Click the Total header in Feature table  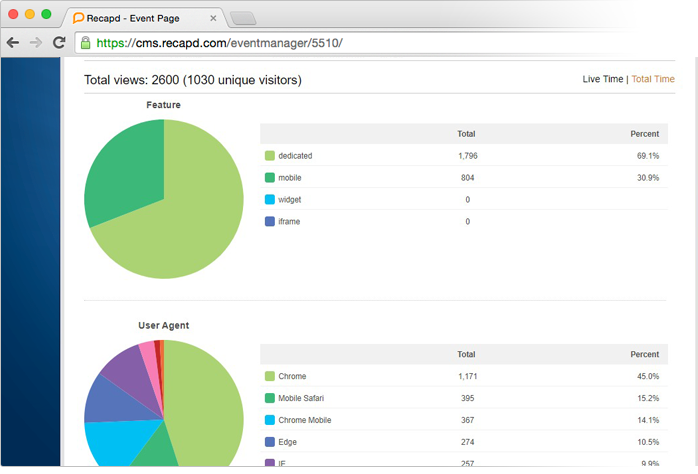coord(466,134)
